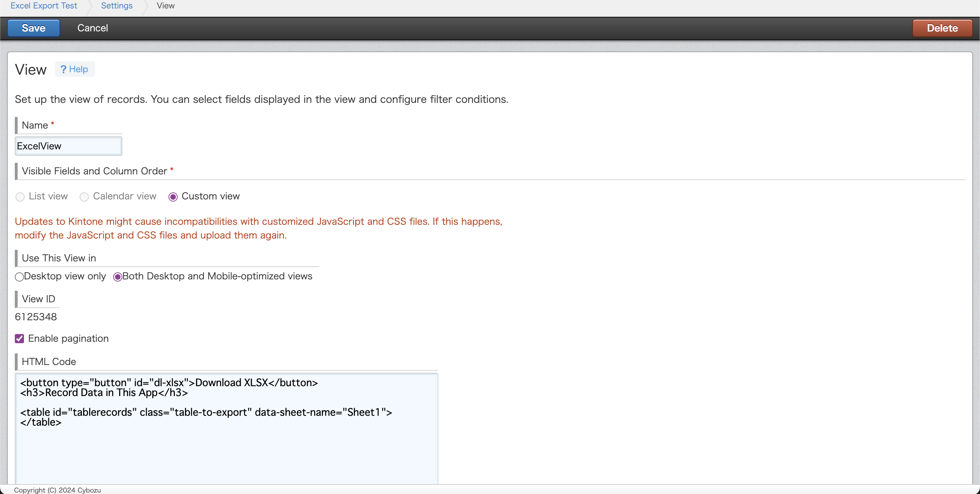This screenshot has width=980, height=494.
Task: Click inside the HTML Code text area
Action: click(226, 449)
